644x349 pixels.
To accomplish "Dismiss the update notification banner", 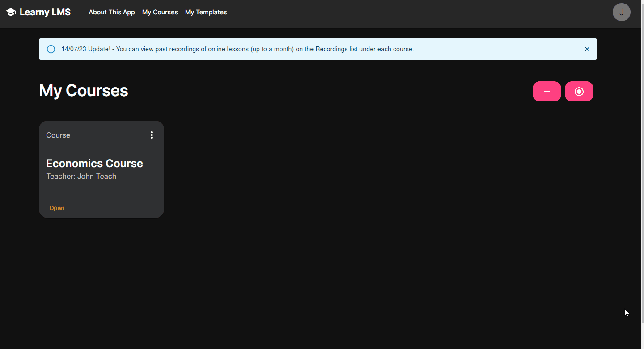I will 587,49.
